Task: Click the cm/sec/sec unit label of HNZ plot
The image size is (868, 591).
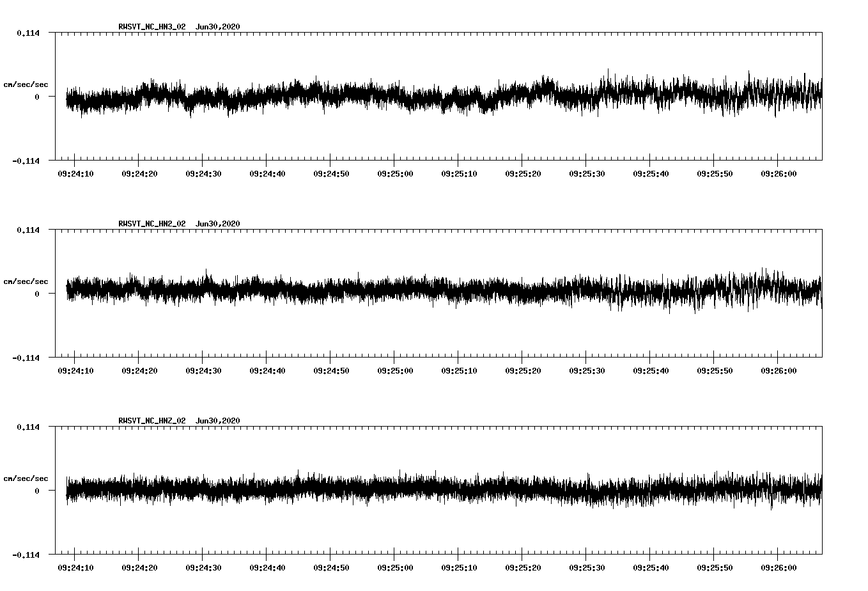Action: (x=26, y=478)
